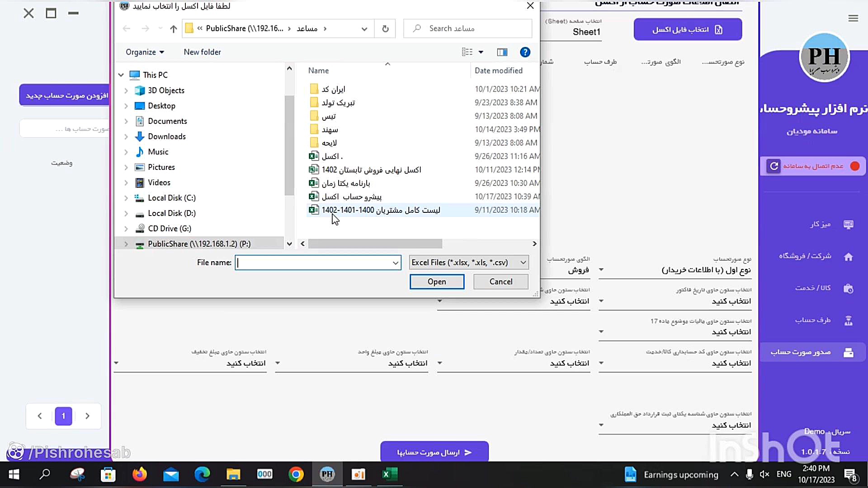Select Excel file لیست کامل مشتریان 1400-1401-1402
The width and height of the screenshot is (868, 488).
(x=381, y=210)
